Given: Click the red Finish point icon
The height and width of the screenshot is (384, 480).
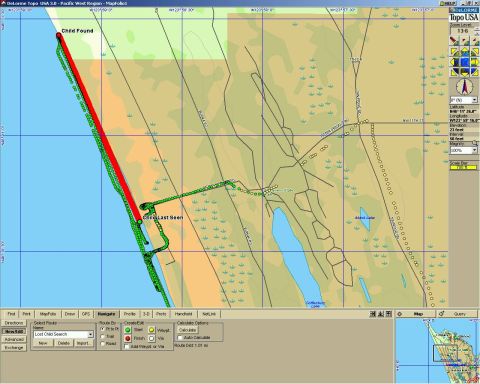Looking at the screenshot, I should [128, 338].
